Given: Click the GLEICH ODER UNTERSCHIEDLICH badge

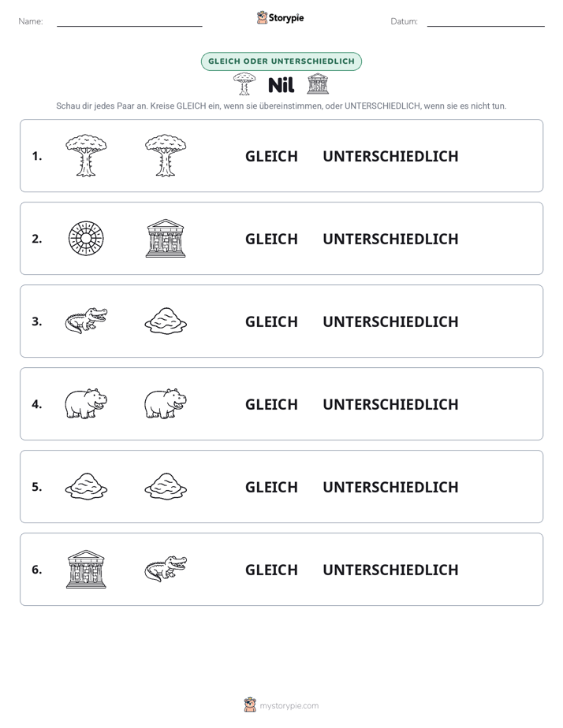Looking at the screenshot, I should click(x=281, y=61).
